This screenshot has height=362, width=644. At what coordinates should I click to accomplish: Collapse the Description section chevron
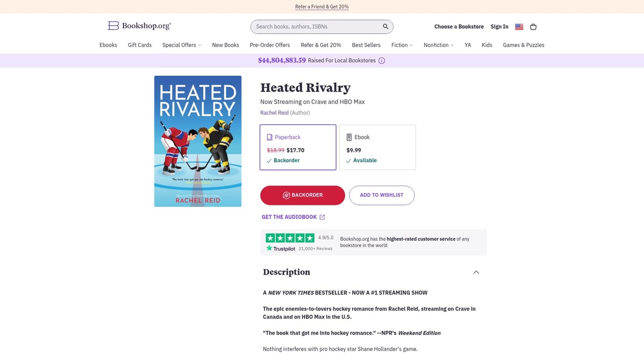click(476, 272)
